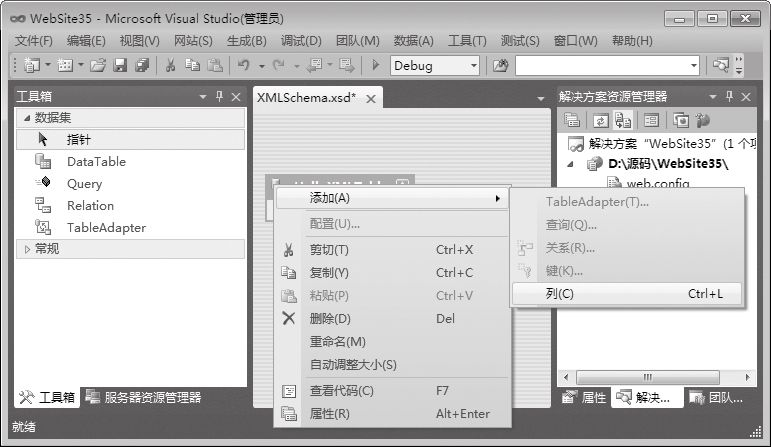Screen dimensions: 771x447
Task: Choose 删除(D) in the context menu
Action: coord(393,319)
